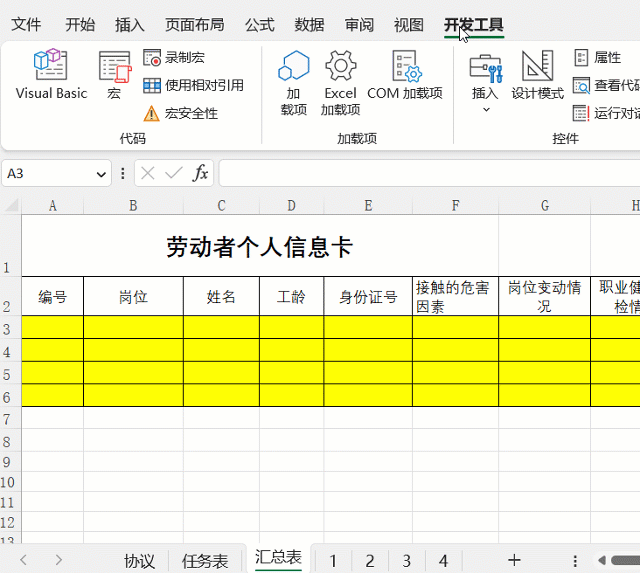The height and width of the screenshot is (573, 640).
Task: Select column D header
Action: click(x=291, y=206)
